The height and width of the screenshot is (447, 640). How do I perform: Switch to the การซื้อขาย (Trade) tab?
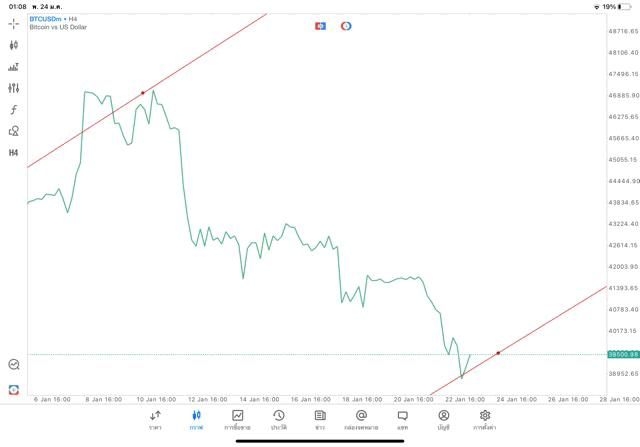(237, 419)
